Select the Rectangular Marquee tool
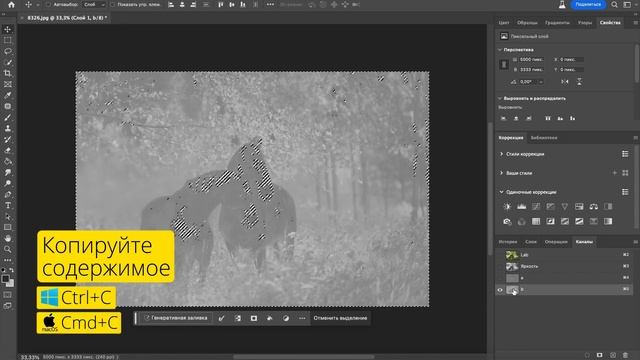 click(7, 40)
